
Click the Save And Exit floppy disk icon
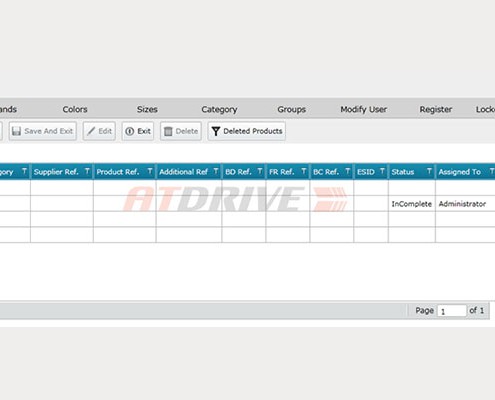click(x=16, y=131)
